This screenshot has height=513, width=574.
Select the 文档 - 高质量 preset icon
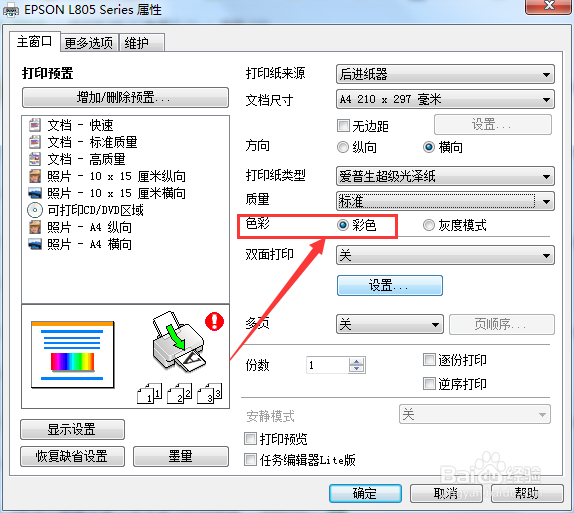coord(35,159)
